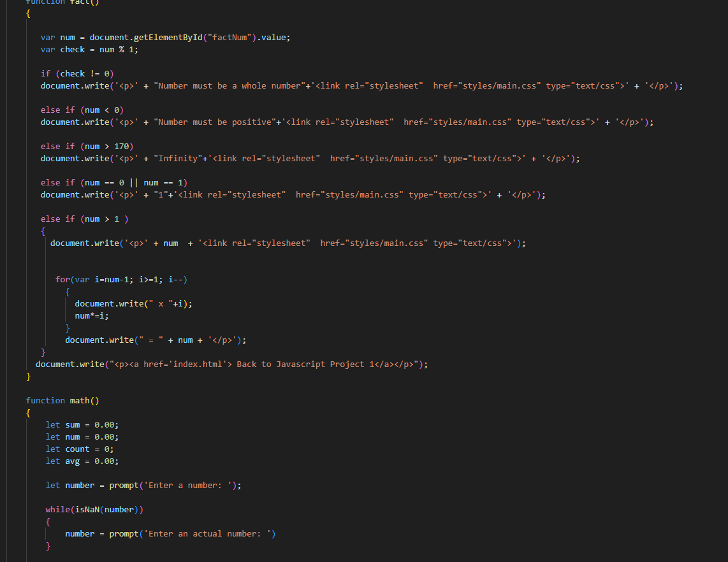Click the for loop declaration line

coord(121,280)
